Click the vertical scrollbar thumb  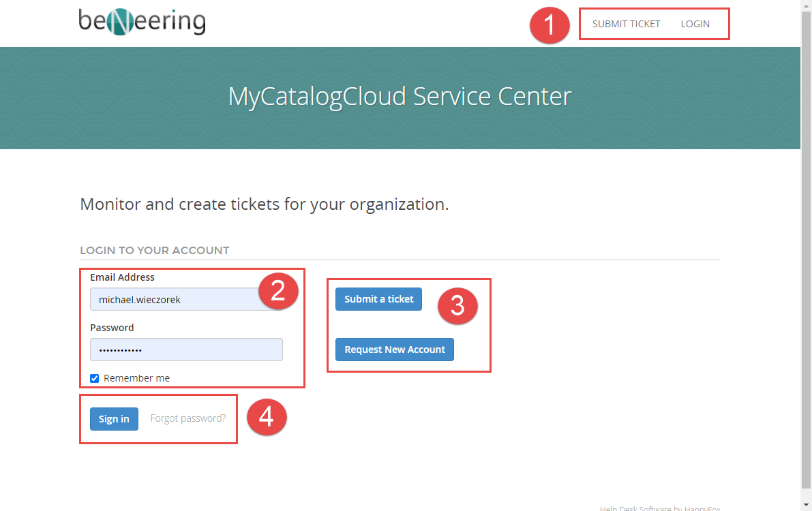point(807,249)
